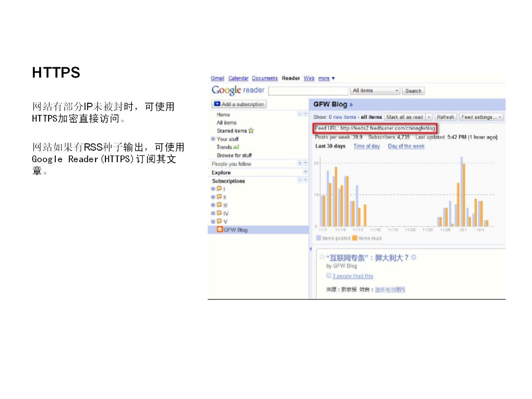Click the Explore section header
Screen dimensions: 532x399
(221, 173)
